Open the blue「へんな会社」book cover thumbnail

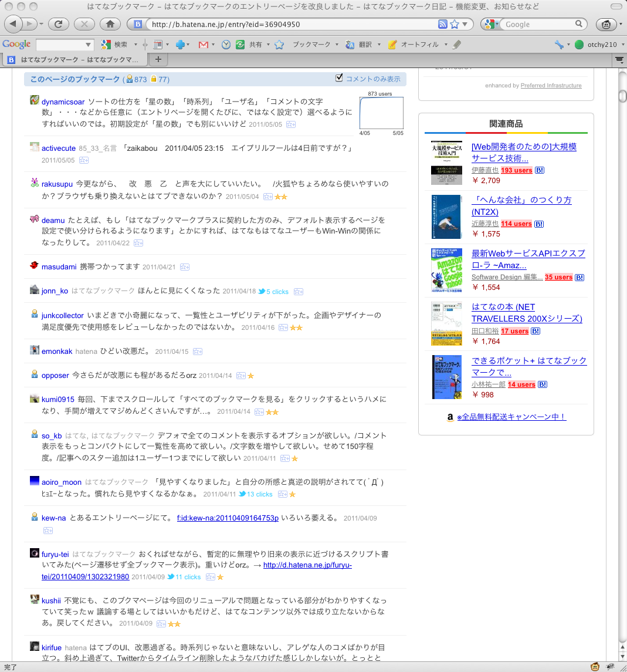click(446, 217)
